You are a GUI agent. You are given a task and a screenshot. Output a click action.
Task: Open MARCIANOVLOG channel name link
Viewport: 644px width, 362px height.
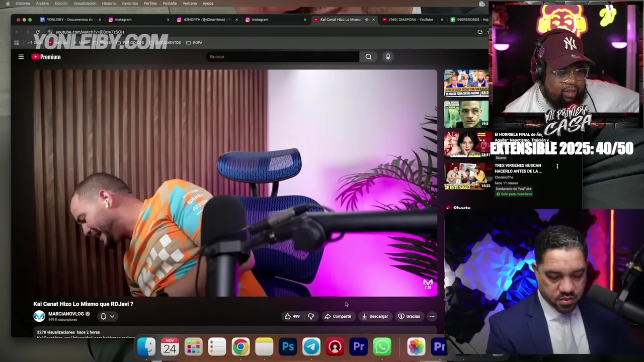[x=66, y=314]
